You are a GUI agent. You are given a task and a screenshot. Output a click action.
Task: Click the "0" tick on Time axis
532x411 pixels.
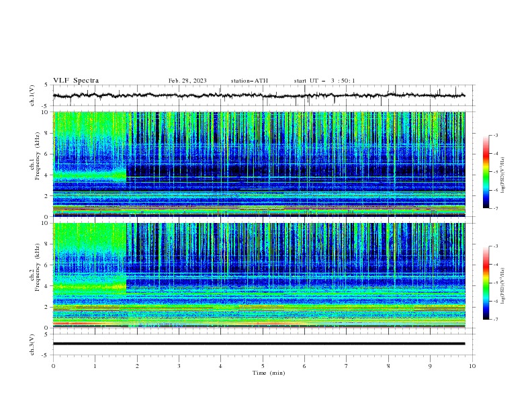tap(53, 366)
